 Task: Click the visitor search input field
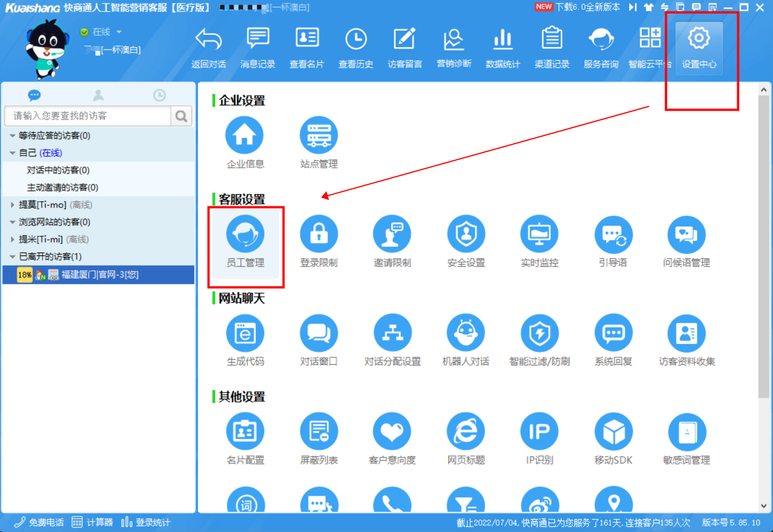click(88, 116)
